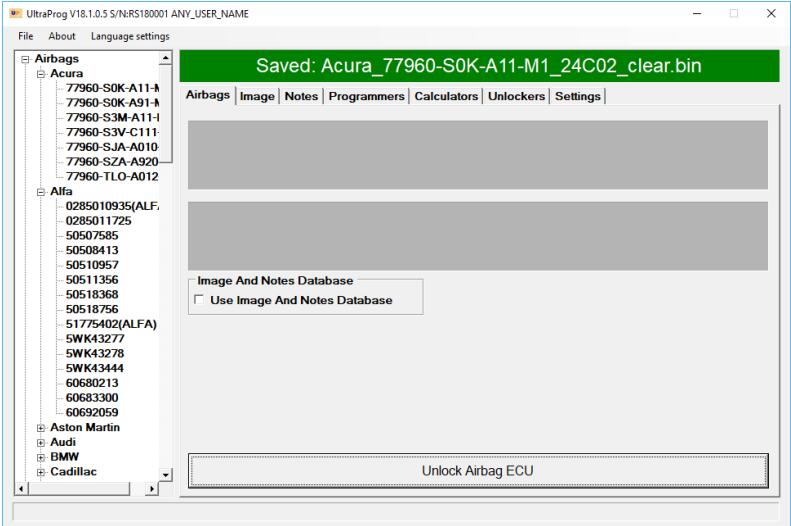Select the 50518756 entry
This screenshot has width=791, height=526.
coord(92,309)
